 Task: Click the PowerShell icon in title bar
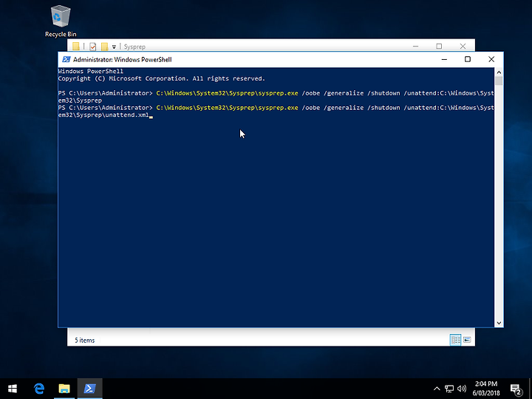66,59
